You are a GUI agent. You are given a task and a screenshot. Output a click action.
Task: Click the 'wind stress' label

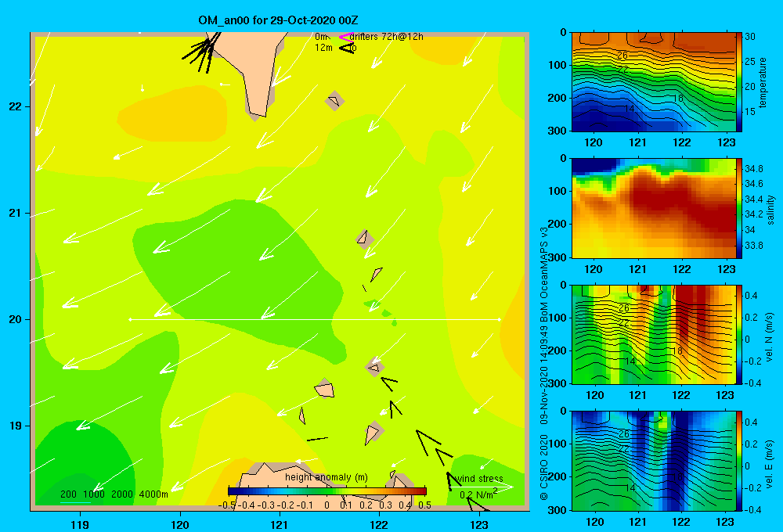pos(479,478)
